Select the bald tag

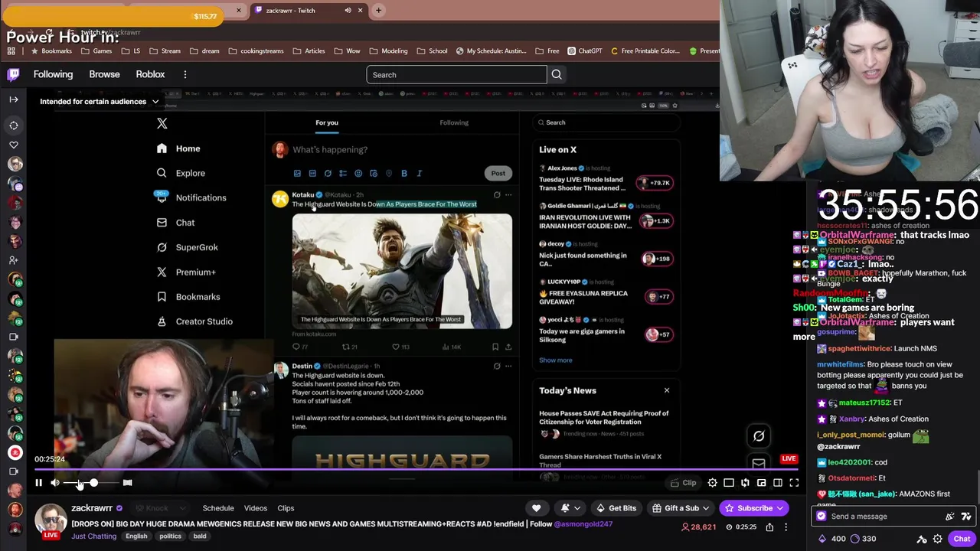click(200, 536)
